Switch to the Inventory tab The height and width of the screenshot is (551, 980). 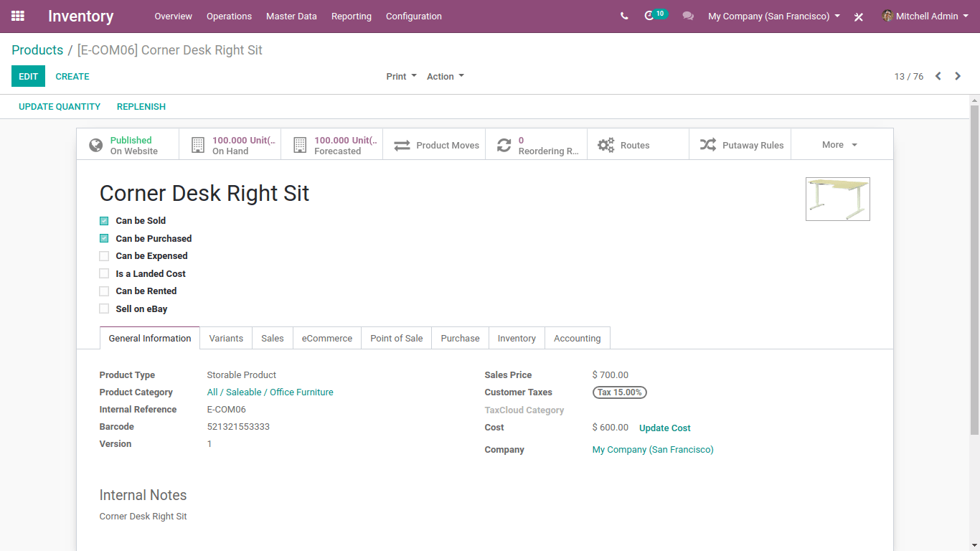pyautogui.click(x=517, y=338)
